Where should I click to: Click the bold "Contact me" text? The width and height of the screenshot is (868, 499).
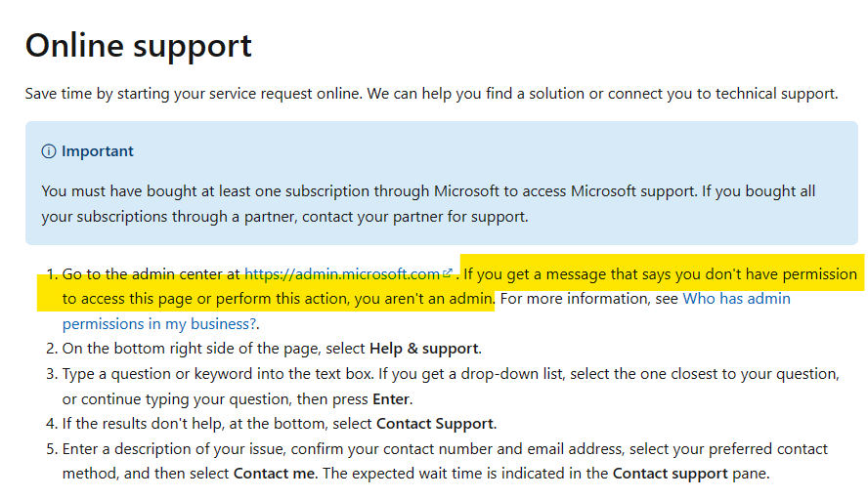274,474
